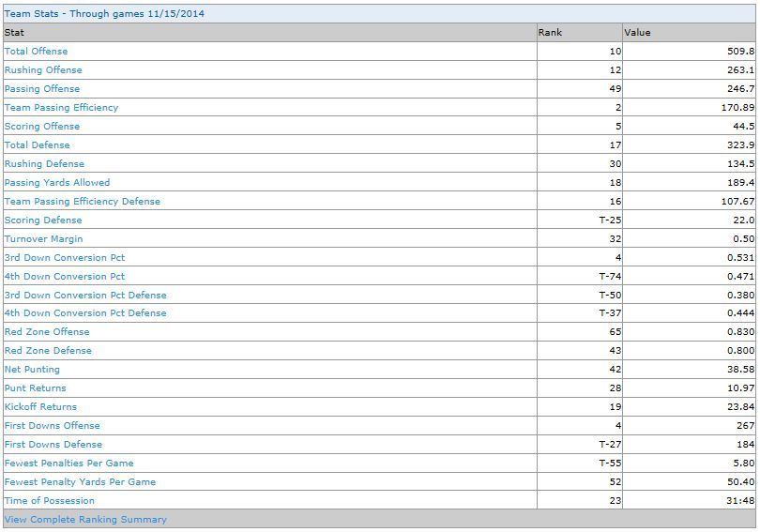Click 4th Down Conversion Pct link
760x532 pixels.
(x=65, y=277)
